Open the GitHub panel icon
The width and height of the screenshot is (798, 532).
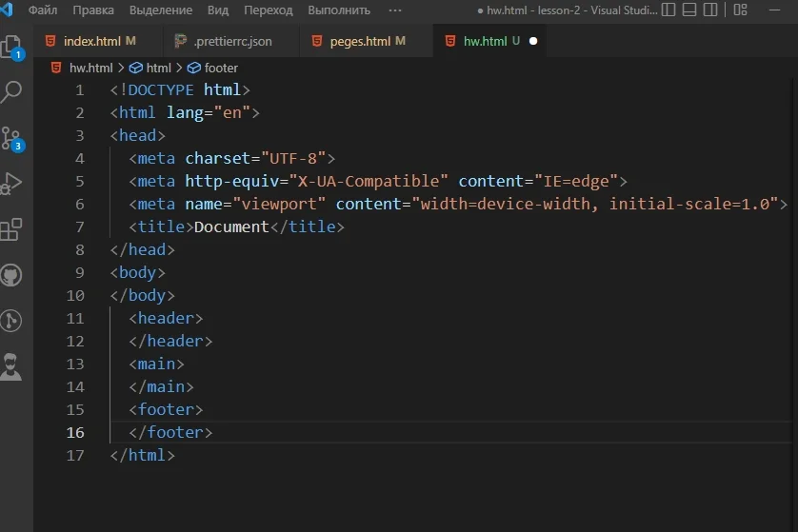click(x=11, y=275)
